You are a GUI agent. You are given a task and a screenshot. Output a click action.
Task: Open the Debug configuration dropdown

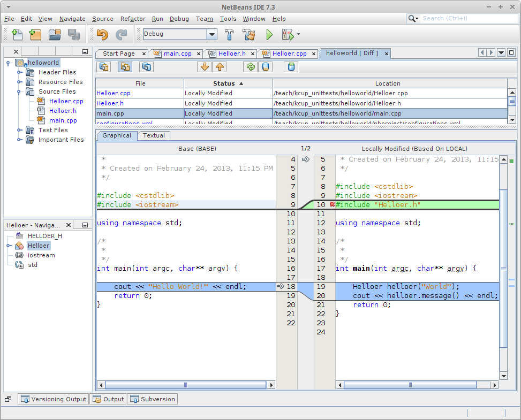click(212, 34)
